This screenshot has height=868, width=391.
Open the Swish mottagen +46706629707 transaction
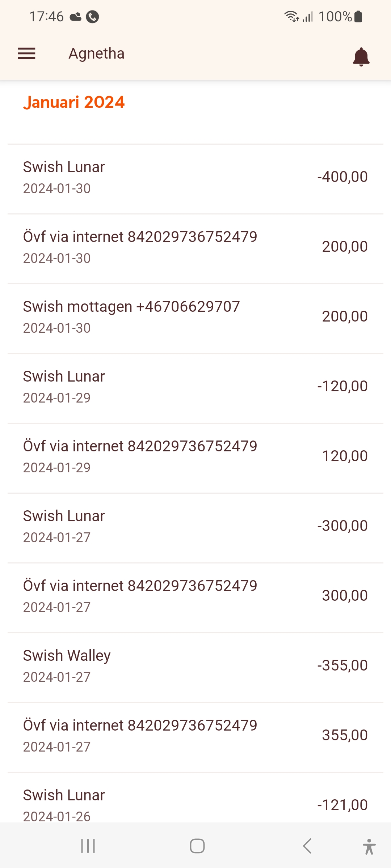195,317
